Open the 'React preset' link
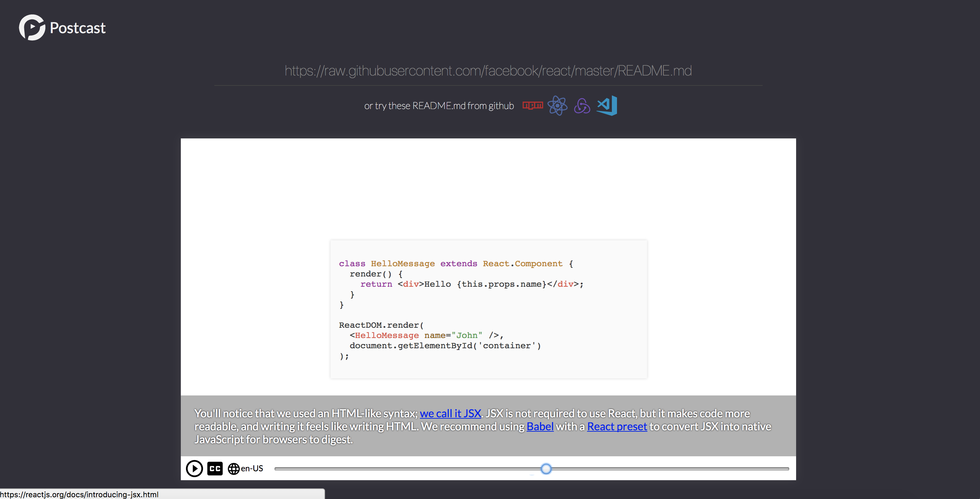 [x=617, y=426]
